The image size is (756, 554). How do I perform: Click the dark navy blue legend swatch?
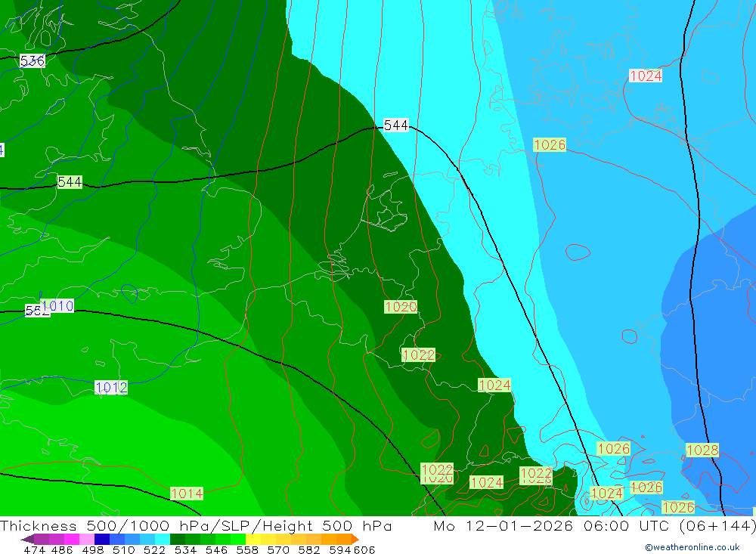[x=101, y=539]
